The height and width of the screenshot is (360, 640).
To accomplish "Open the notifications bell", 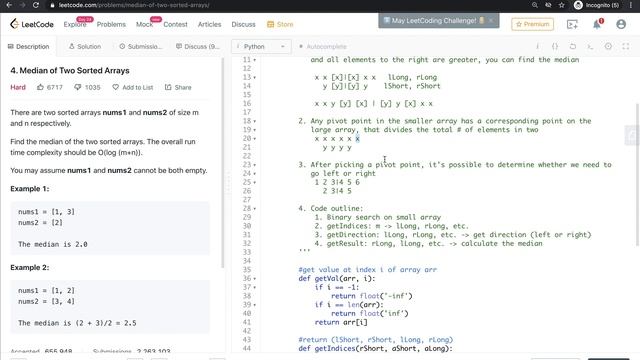I will tap(597, 24).
